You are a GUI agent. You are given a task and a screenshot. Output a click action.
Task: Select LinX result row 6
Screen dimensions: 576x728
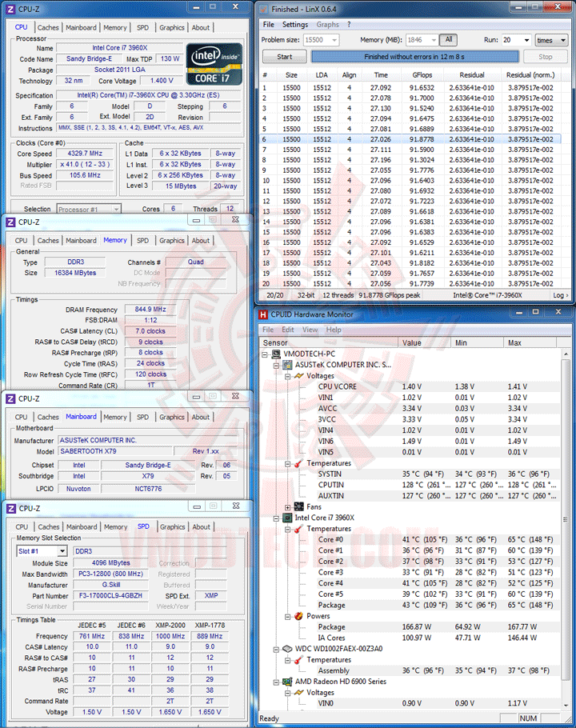coord(410,139)
